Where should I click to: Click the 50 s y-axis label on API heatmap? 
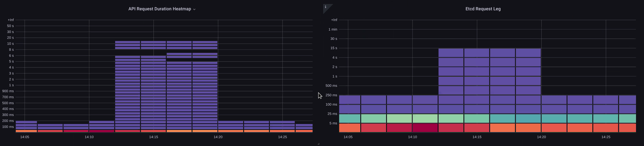click(10, 26)
